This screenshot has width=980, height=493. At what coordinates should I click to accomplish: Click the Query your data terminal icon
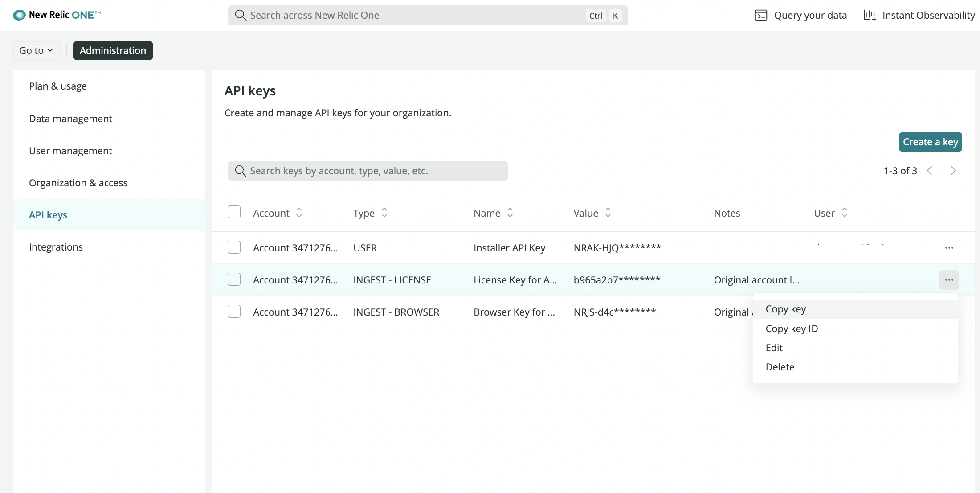[x=761, y=15]
